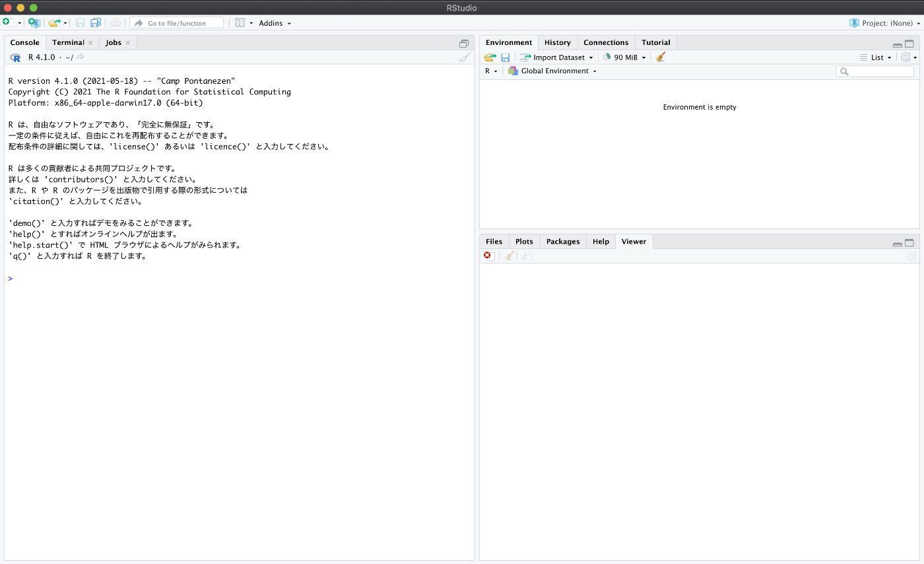This screenshot has height=564, width=924.
Task: Open refresh options dropdown arrow in Environment
Action: 915,58
